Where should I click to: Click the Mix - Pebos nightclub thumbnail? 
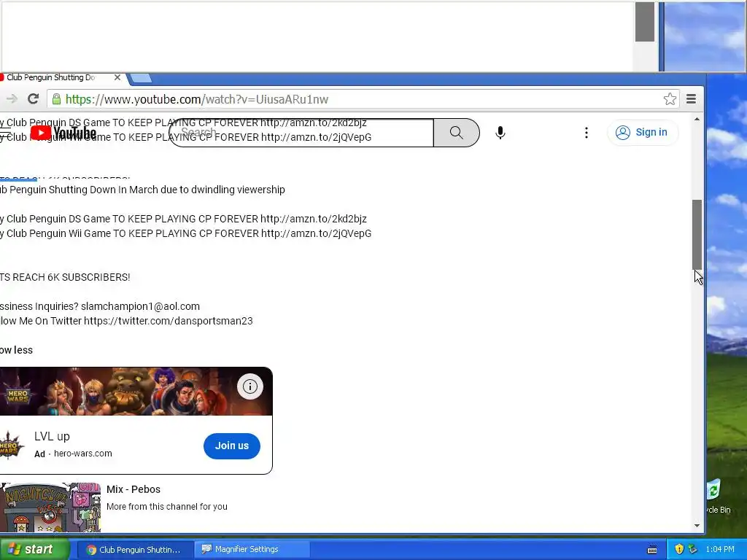(50, 507)
